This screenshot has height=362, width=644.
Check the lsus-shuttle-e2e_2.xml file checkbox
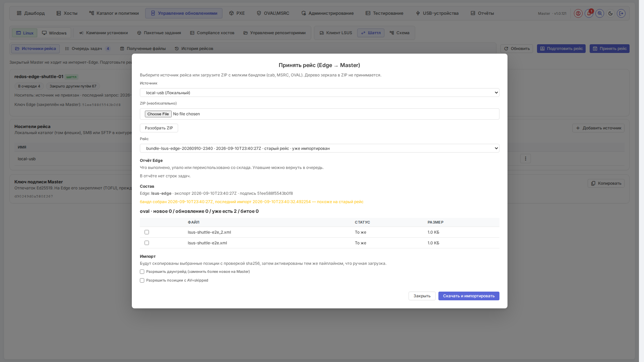pyautogui.click(x=147, y=232)
